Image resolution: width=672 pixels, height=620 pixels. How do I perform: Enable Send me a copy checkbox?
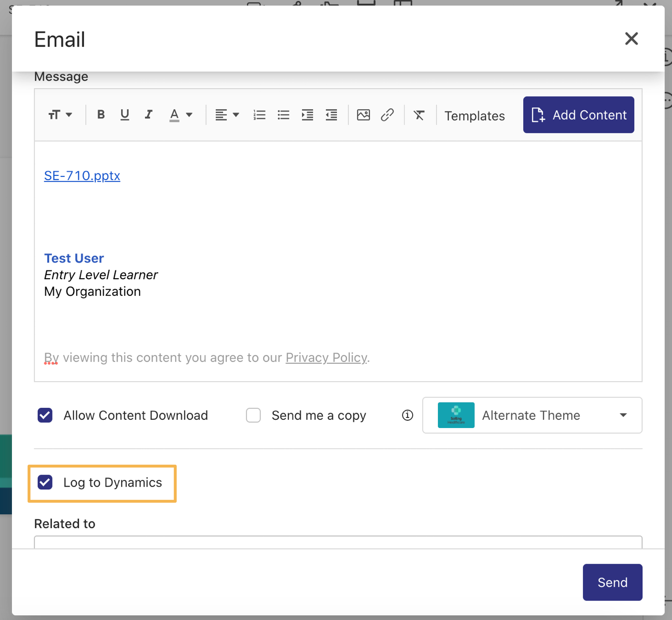[x=254, y=415]
